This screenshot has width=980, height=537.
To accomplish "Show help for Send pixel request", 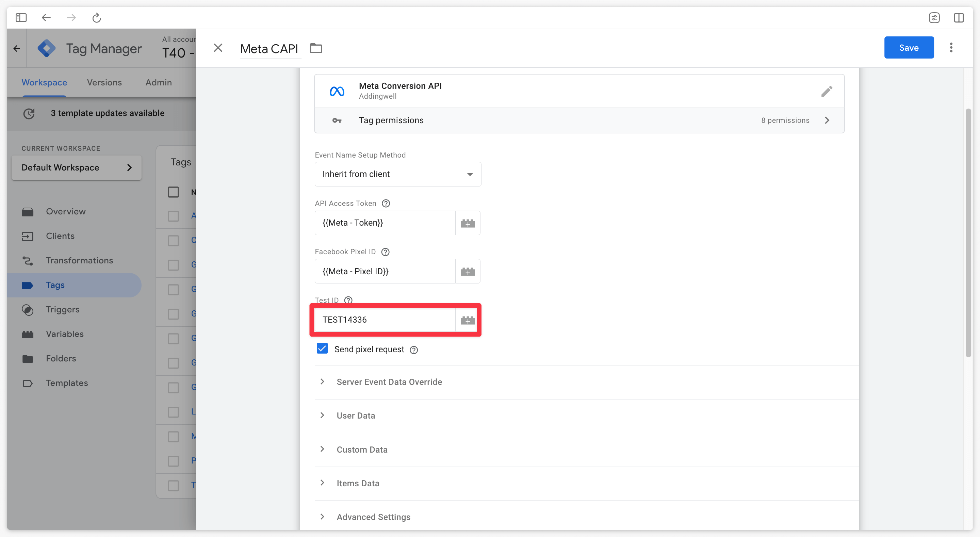I will coord(414,350).
